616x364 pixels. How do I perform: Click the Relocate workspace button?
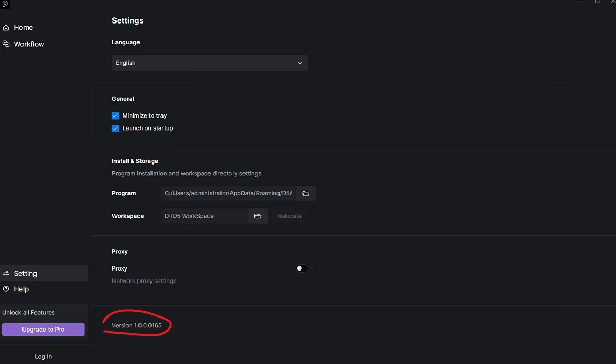pos(289,216)
